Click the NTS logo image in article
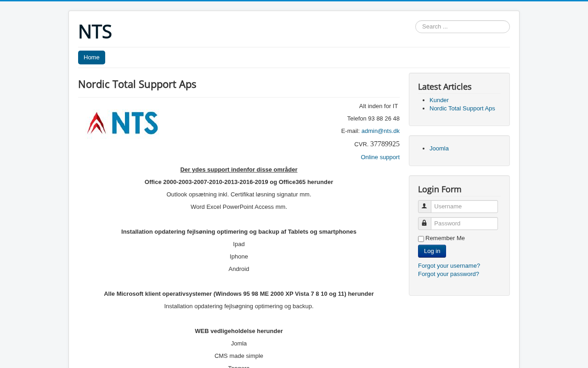The width and height of the screenshot is (588, 368). 123,123
